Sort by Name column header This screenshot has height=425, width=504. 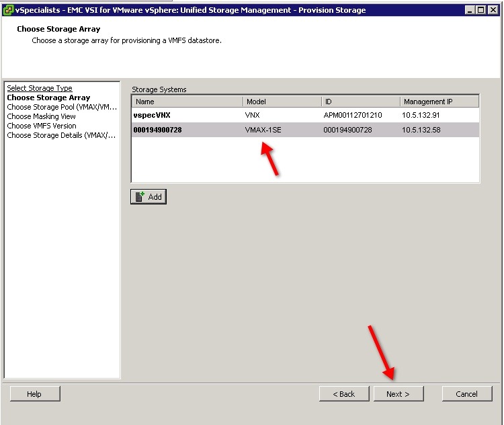coord(187,102)
